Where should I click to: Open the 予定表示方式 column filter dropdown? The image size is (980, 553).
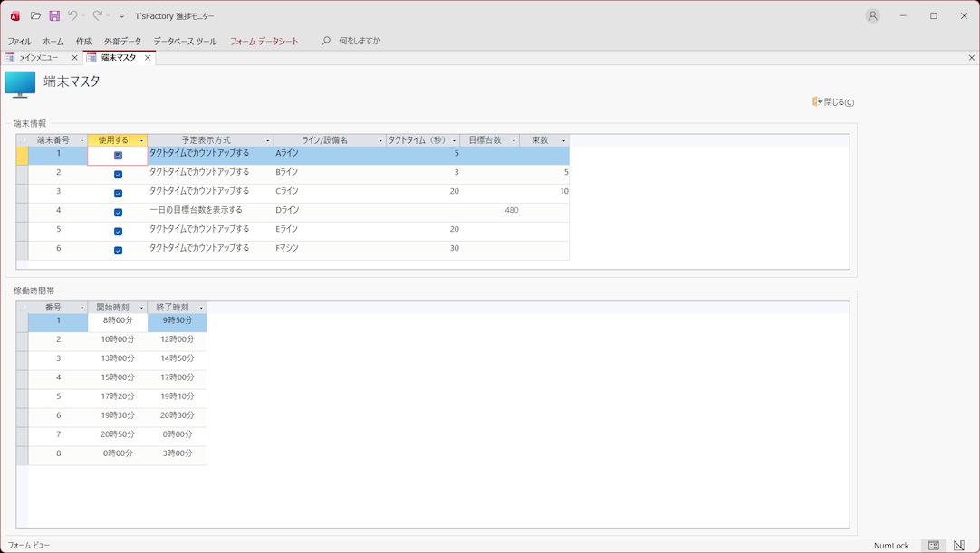click(267, 141)
